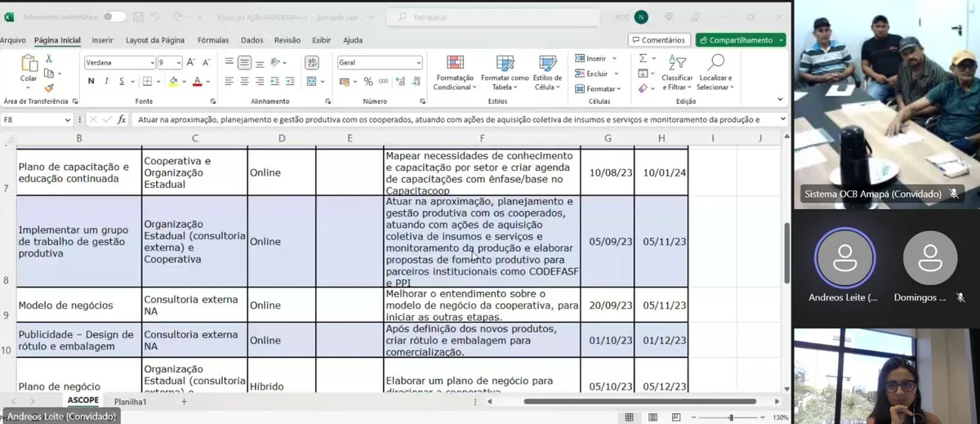The width and height of the screenshot is (980, 424).
Task: Unmute Sistema OCB Amapá participant microphone
Action: pos(953,194)
